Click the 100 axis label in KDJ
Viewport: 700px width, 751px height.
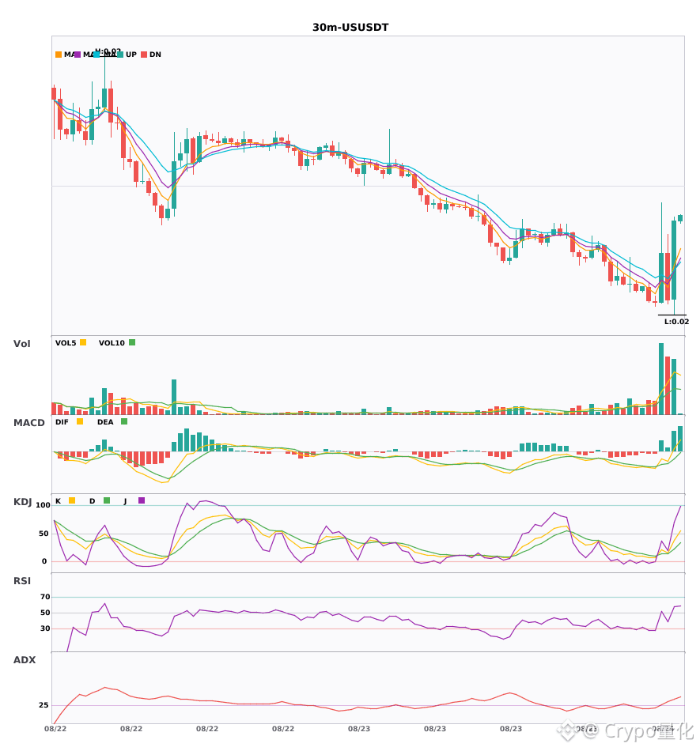[x=43, y=505]
